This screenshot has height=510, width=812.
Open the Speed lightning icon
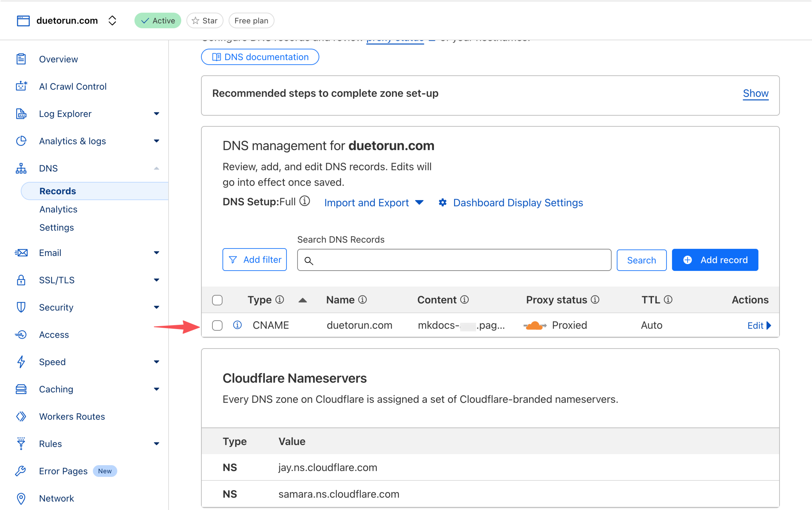(21, 362)
